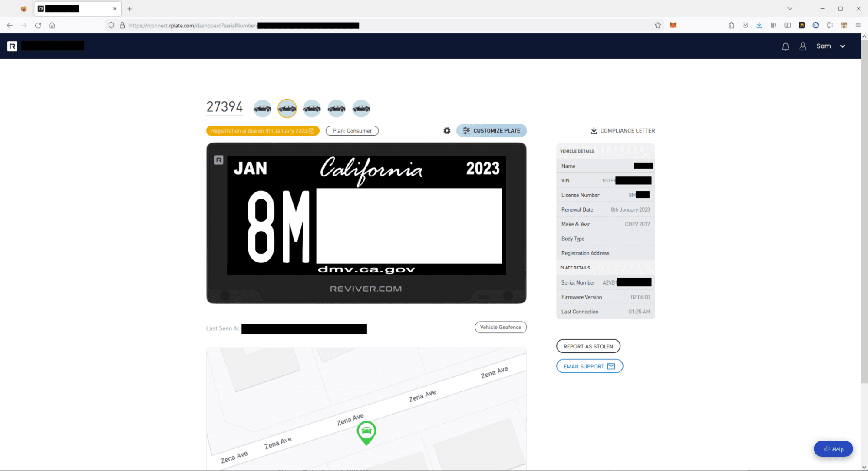Image resolution: width=868 pixels, height=471 pixels.
Task: Click the Email Support button
Action: tap(590, 366)
